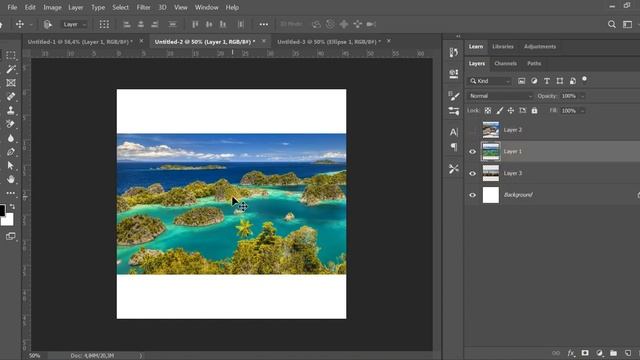Toggle the lock all padlock icon
This screenshot has width=640, height=360.
(x=534, y=111)
